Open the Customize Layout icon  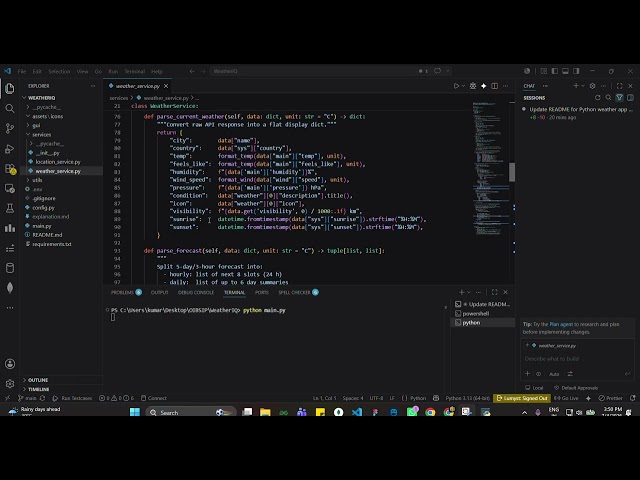(x=544, y=71)
